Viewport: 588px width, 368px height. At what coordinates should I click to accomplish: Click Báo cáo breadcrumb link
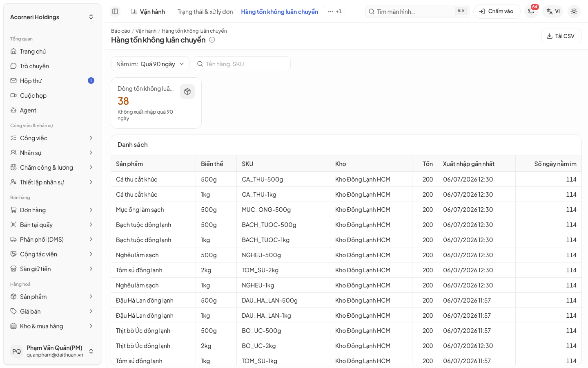[120, 31]
